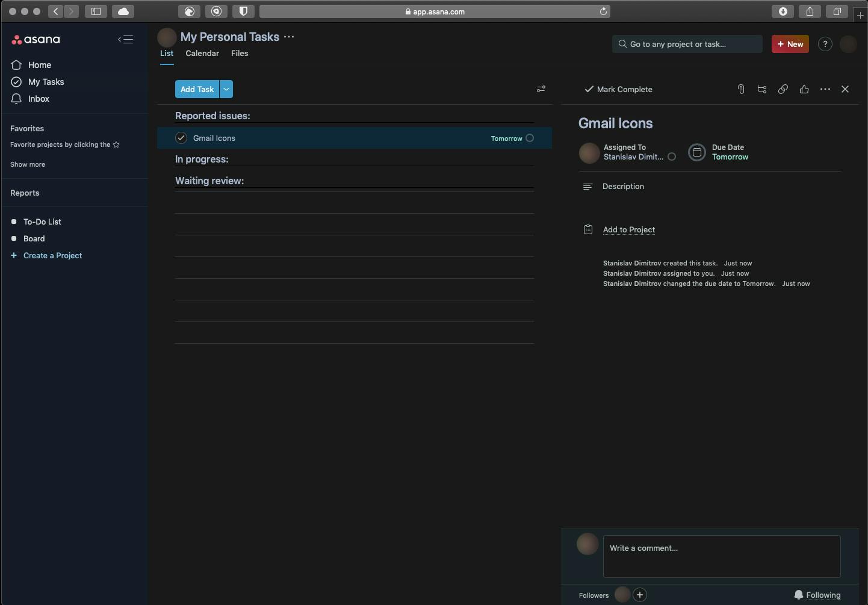
Task: Click the assignee circle on Gmail Icons row
Action: [530, 138]
